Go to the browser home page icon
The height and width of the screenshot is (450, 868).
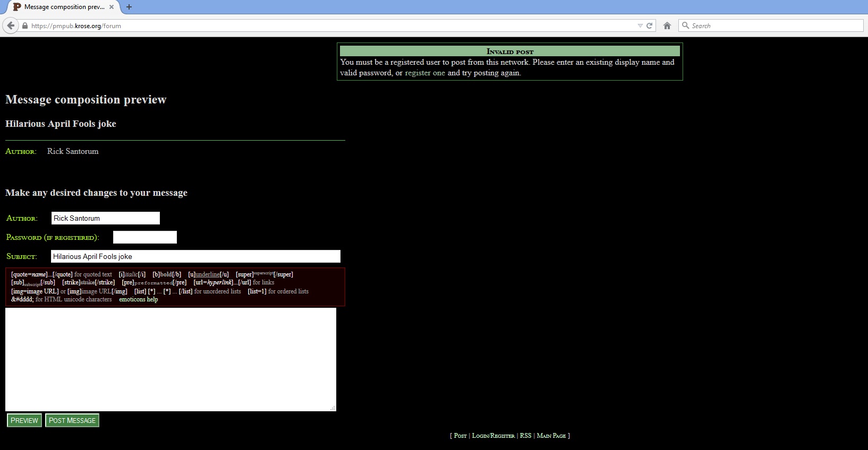coord(667,25)
